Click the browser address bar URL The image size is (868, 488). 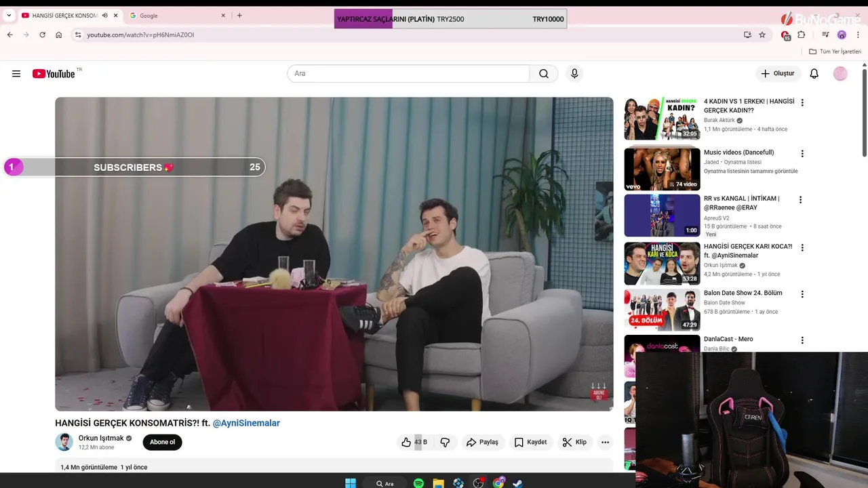140,35
